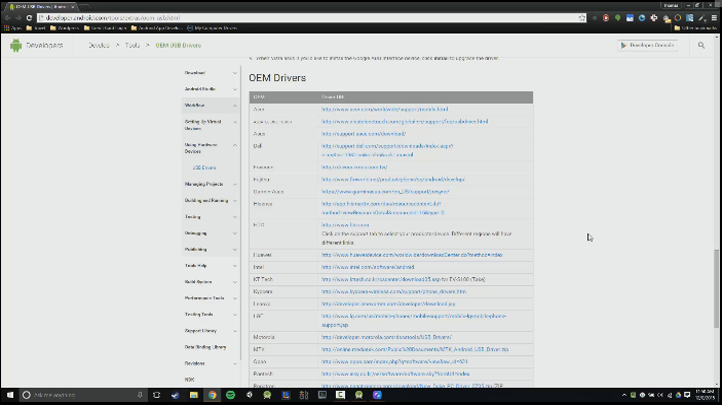Click the Developer Console button
The image size is (722, 405).
click(647, 45)
